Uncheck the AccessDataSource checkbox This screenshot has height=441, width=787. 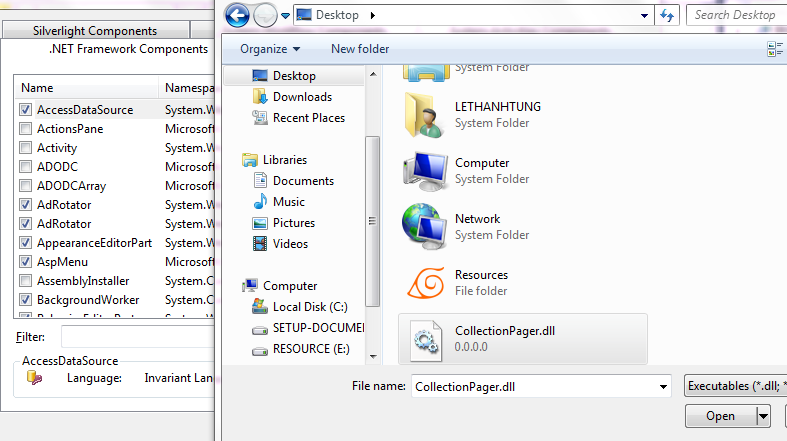26,110
